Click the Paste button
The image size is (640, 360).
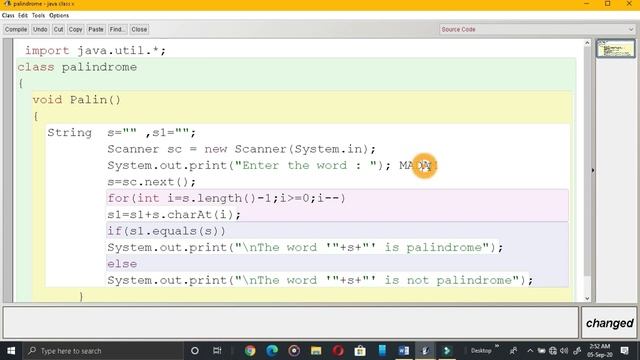pyautogui.click(x=96, y=29)
